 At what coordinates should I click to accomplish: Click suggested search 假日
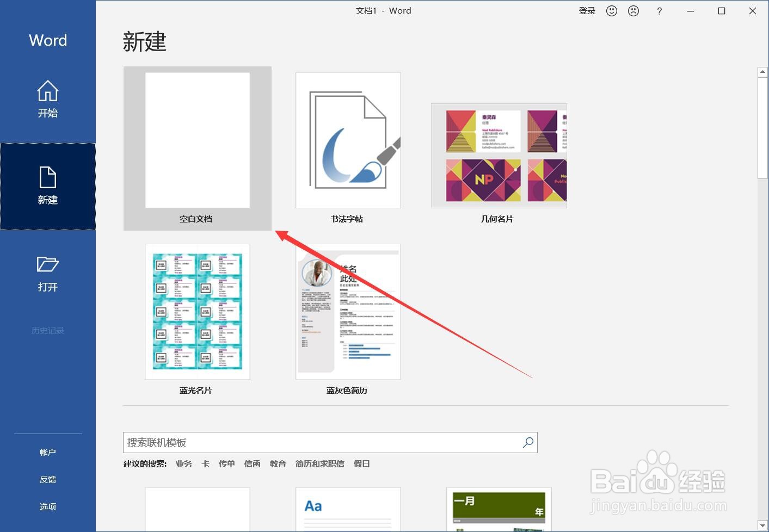click(362, 464)
